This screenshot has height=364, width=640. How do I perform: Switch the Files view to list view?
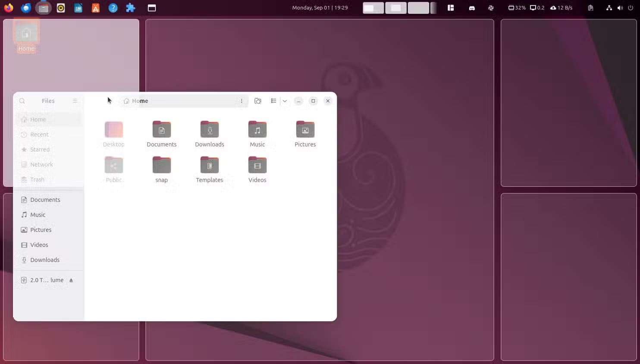pos(273,100)
